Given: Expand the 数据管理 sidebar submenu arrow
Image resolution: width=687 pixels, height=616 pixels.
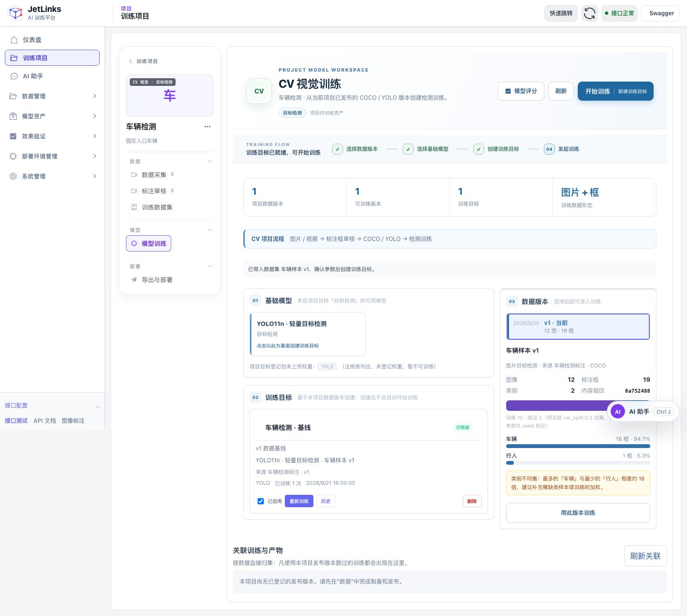Looking at the screenshot, I should (94, 96).
